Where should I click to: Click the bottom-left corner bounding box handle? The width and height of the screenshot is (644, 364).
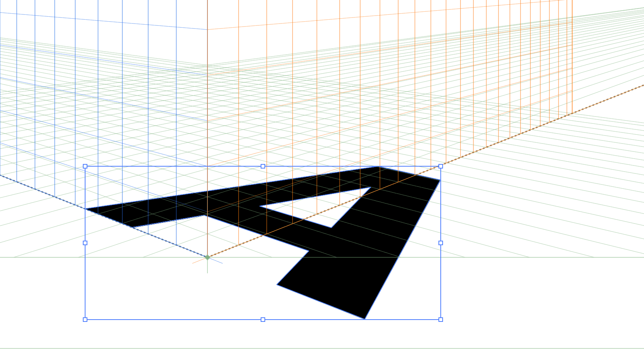click(x=85, y=320)
